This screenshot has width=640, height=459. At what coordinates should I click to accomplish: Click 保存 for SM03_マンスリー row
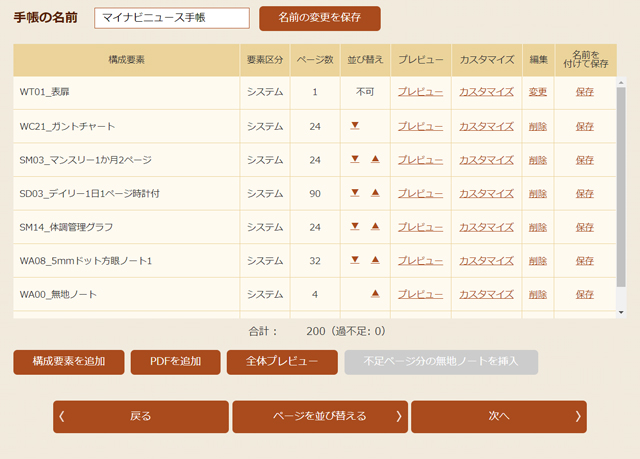point(584,160)
